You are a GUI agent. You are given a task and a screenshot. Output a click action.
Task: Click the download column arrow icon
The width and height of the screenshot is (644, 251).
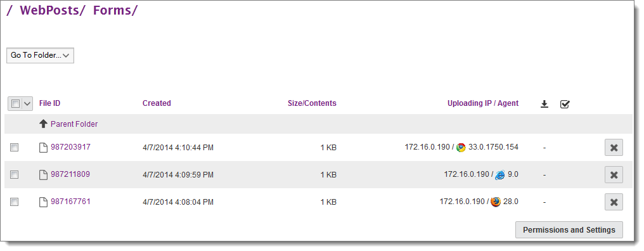pos(544,104)
